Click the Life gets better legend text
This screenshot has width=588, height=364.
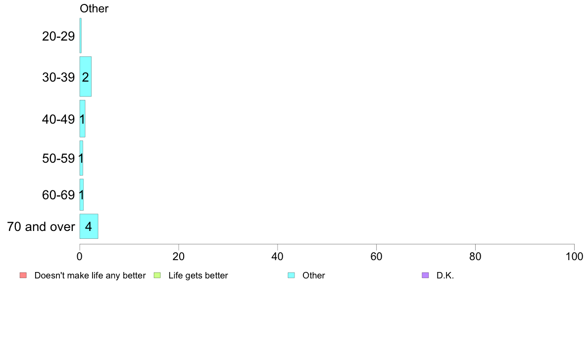(x=198, y=275)
